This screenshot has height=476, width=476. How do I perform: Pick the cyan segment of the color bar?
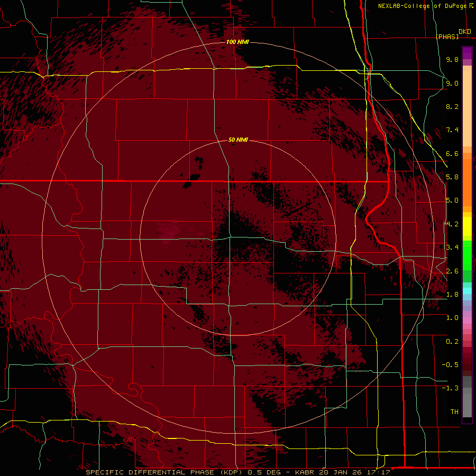click(467, 291)
